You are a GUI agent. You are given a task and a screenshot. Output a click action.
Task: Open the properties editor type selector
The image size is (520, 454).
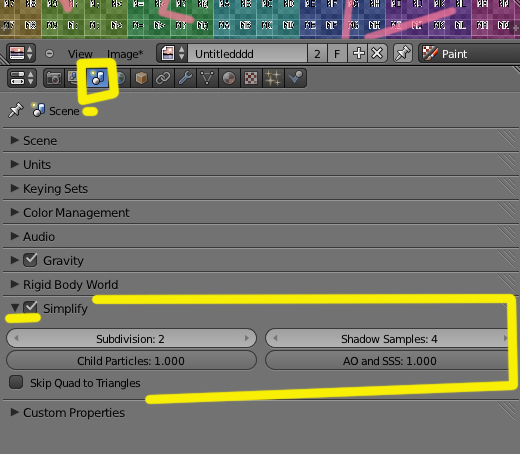[x=21, y=78]
